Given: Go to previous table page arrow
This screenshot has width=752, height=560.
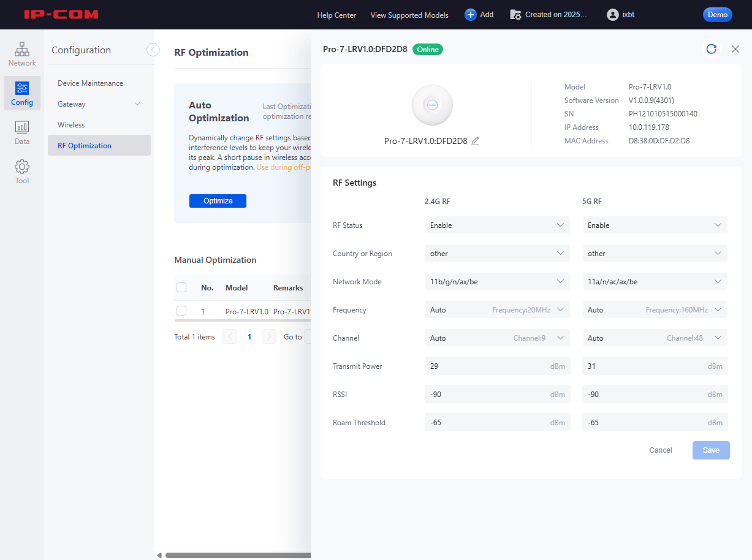Looking at the screenshot, I should point(230,336).
